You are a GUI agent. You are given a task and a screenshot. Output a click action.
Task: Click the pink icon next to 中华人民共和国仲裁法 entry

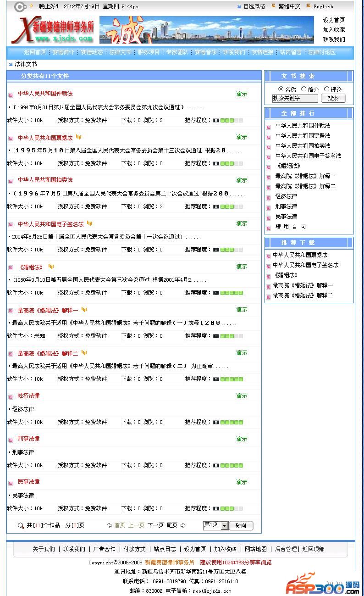point(11,95)
